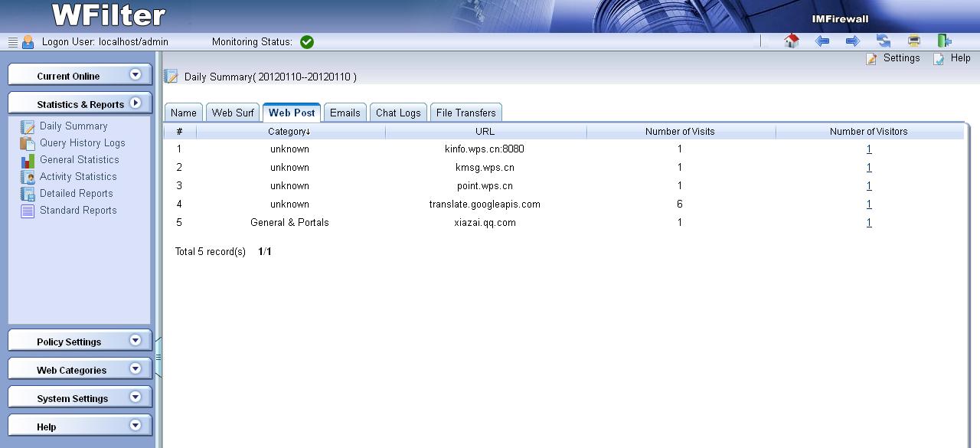Log out using the green exit icon
Screen dimensions: 980x448
944,41
